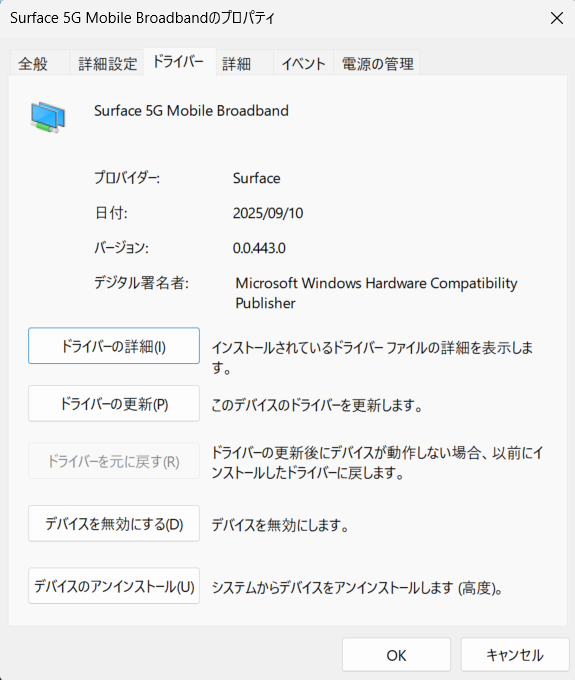
Task: Click the システムからデバイスをアンインストールします description
Action: 357,588
